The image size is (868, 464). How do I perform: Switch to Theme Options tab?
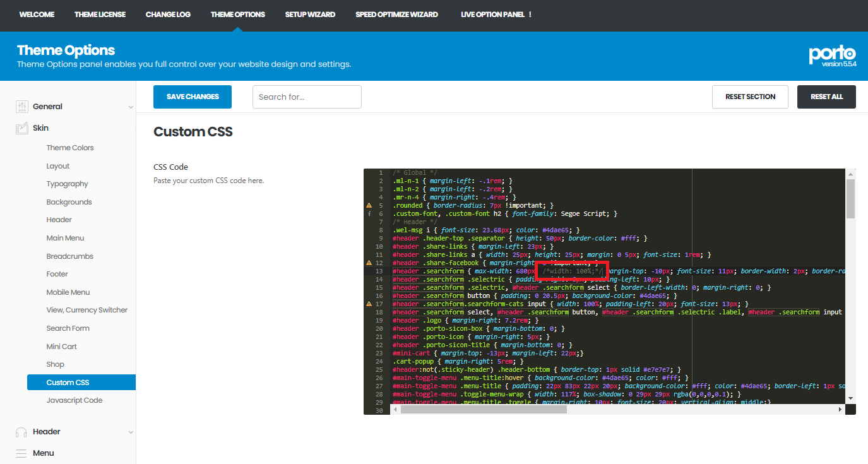[238, 15]
